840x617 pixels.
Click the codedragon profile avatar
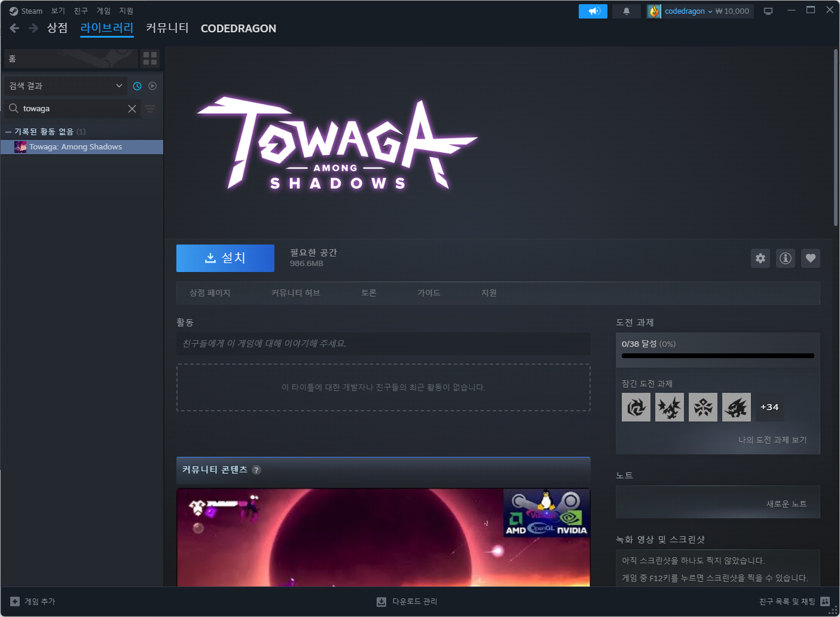tap(654, 11)
